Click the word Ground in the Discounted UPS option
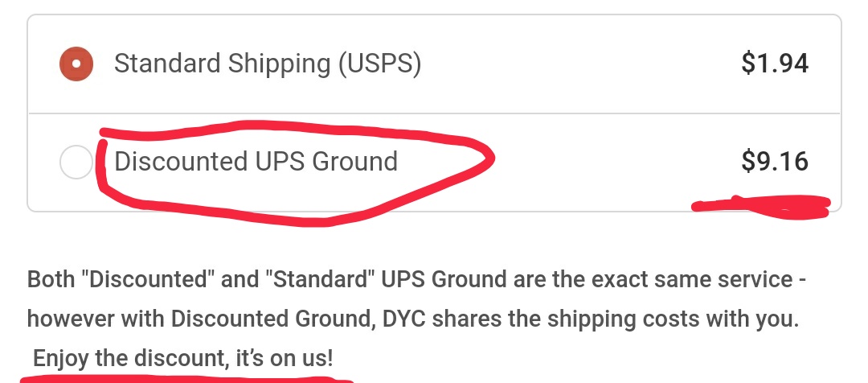The width and height of the screenshot is (868, 383). pyautogui.click(x=356, y=162)
